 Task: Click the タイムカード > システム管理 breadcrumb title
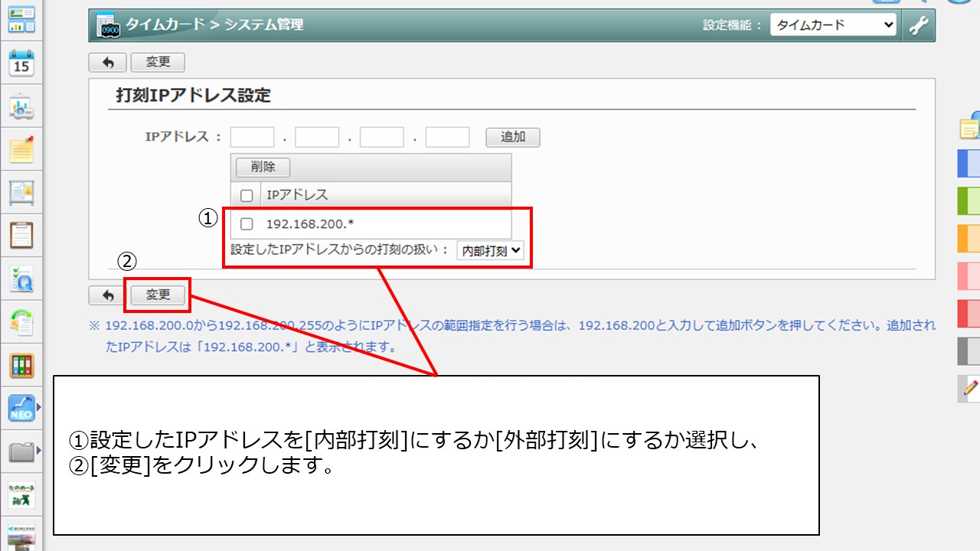point(214,24)
